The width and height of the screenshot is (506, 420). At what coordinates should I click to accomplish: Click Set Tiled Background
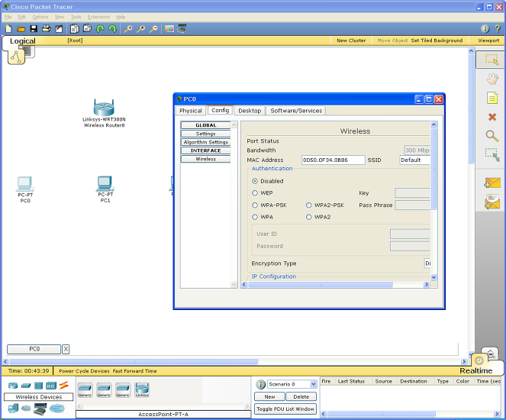[437, 40]
